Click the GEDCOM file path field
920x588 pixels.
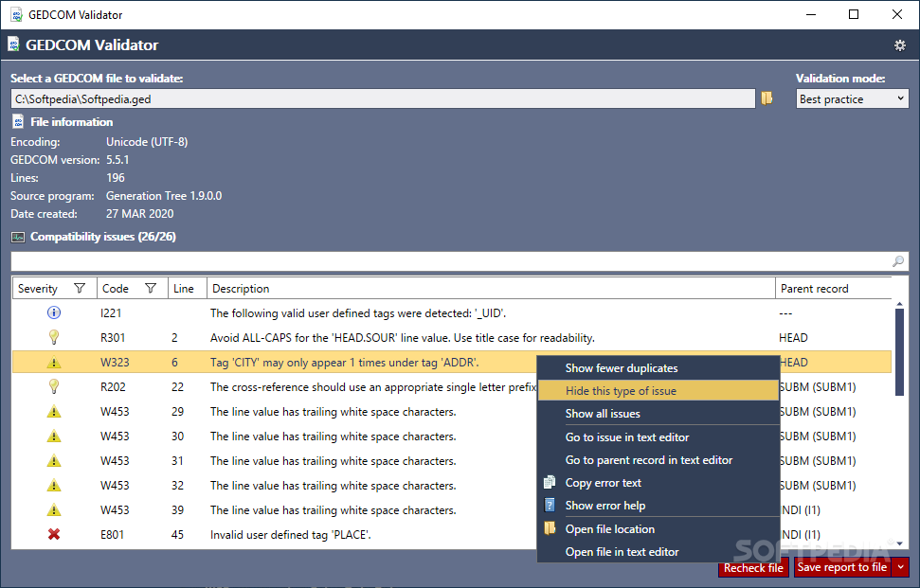coord(383,99)
